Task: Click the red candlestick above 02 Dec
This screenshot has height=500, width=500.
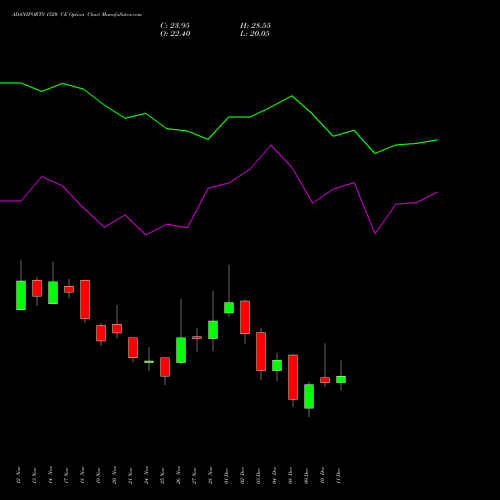Action: (x=245, y=317)
